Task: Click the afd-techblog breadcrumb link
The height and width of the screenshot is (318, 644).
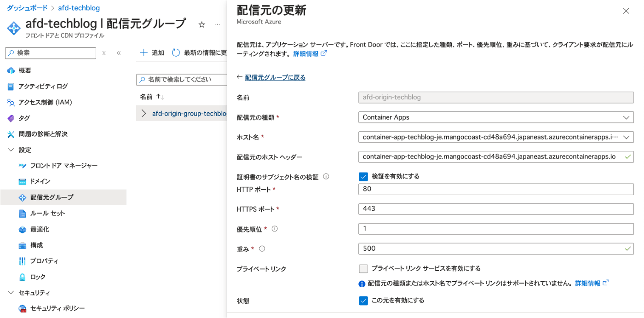Action: (x=79, y=8)
